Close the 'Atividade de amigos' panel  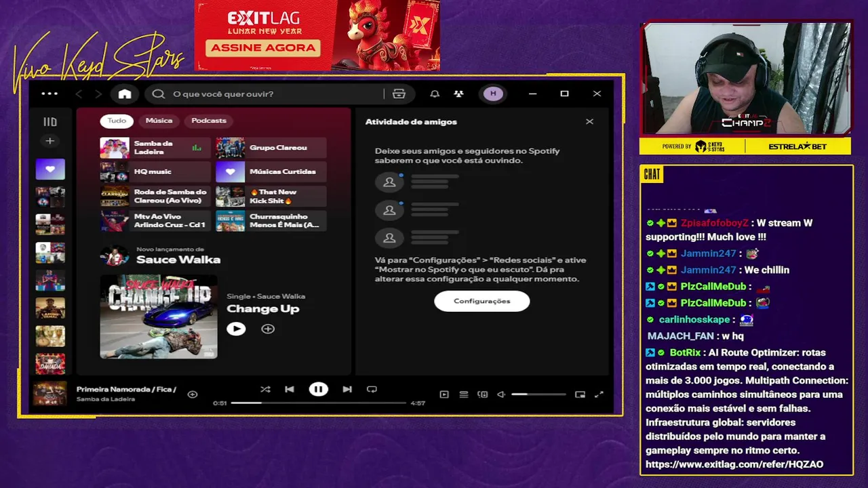(x=589, y=121)
